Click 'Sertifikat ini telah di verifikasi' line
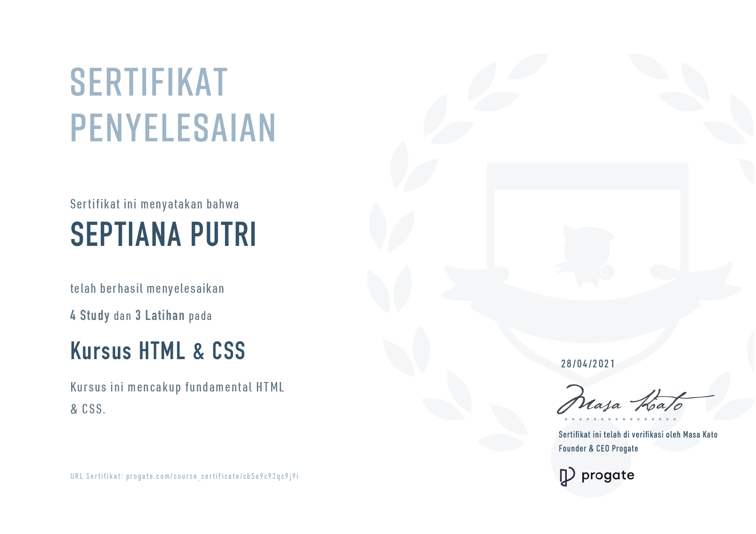 click(638, 435)
